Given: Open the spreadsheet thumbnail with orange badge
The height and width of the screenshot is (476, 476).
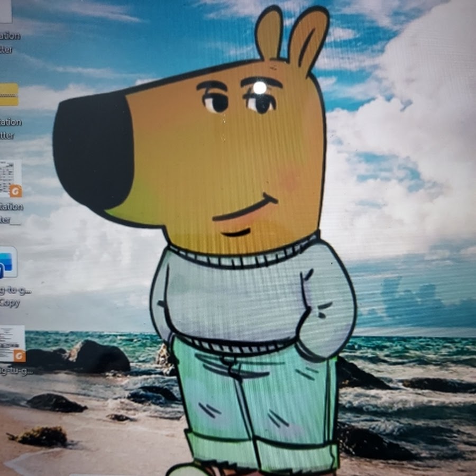Looking at the screenshot, I should 10,177.
